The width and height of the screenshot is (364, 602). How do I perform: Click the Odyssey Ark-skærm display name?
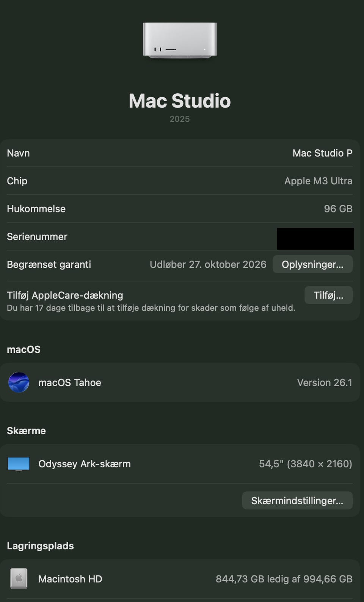point(85,464)
